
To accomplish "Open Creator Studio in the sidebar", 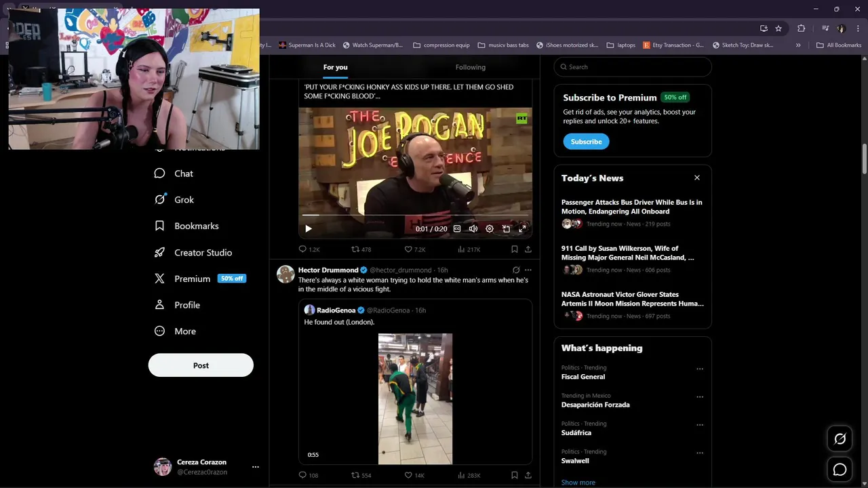I will (193, 252).
